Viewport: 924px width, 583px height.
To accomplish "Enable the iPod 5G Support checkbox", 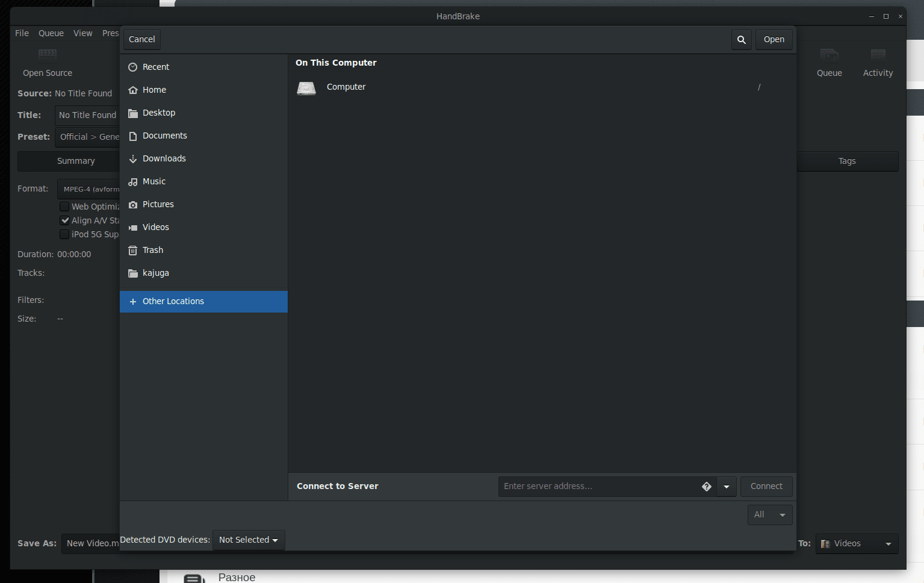I will tap(64, 234).
